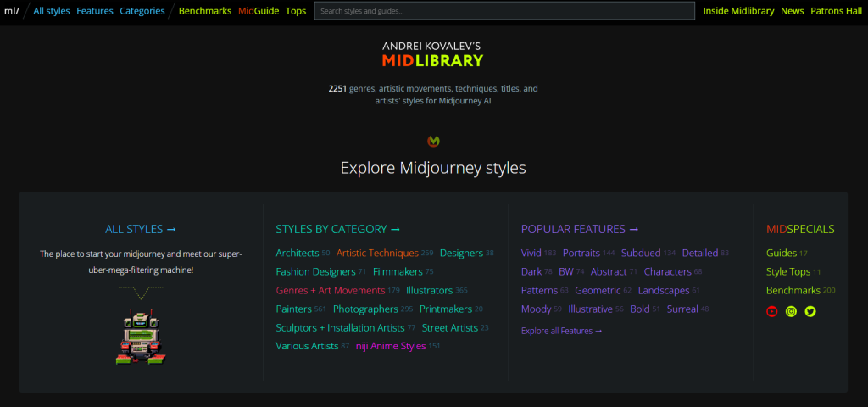868x407 pixels.
Task: Open Categories in top navigation
Action: pos(142,10)
